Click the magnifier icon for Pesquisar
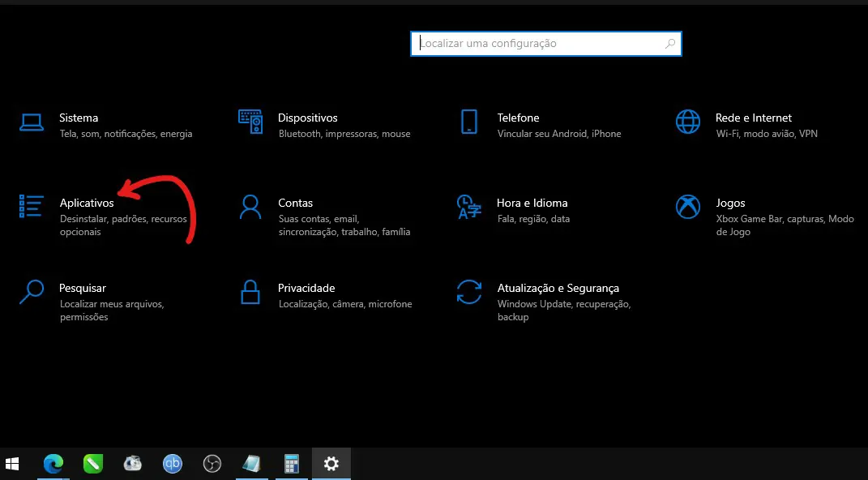 pos(32,292)
